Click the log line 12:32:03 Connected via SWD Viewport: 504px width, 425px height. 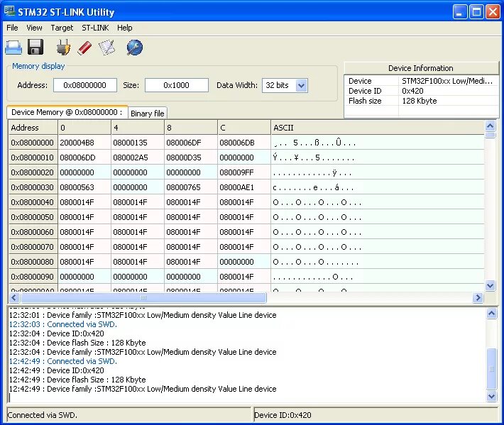click(x=63, y=324)
